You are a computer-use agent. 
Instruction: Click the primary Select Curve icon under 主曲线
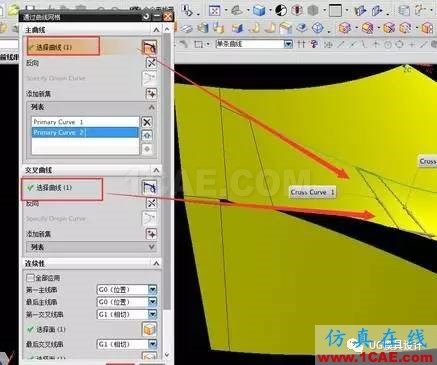tap(150, 47)
